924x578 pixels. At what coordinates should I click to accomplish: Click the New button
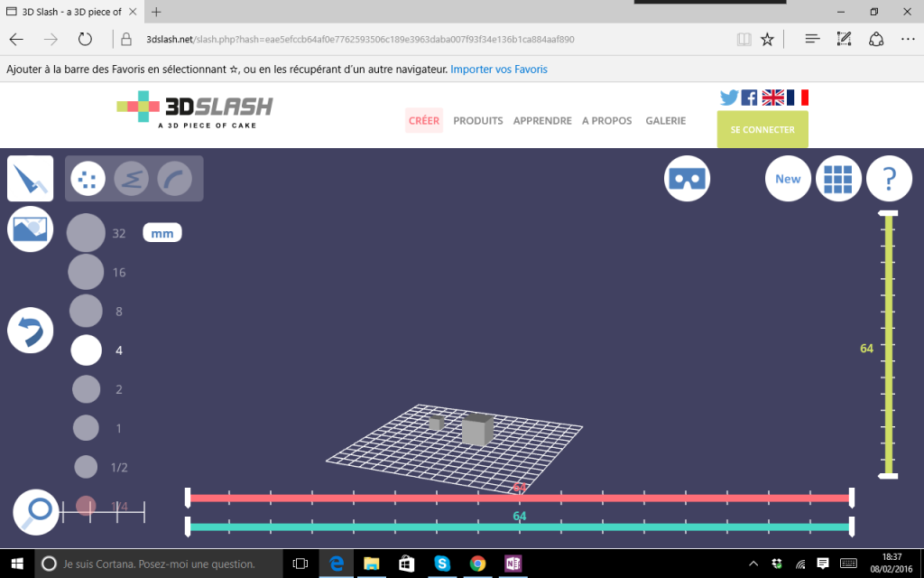[787, 178]
